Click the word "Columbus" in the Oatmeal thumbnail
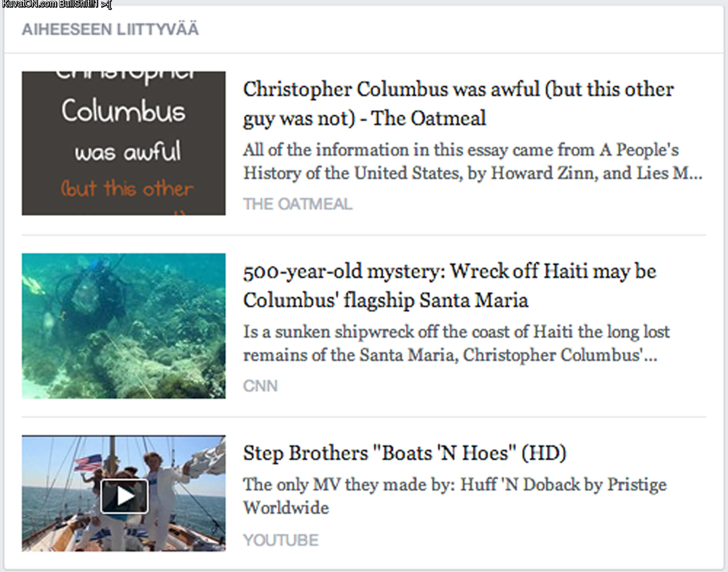 123,112
